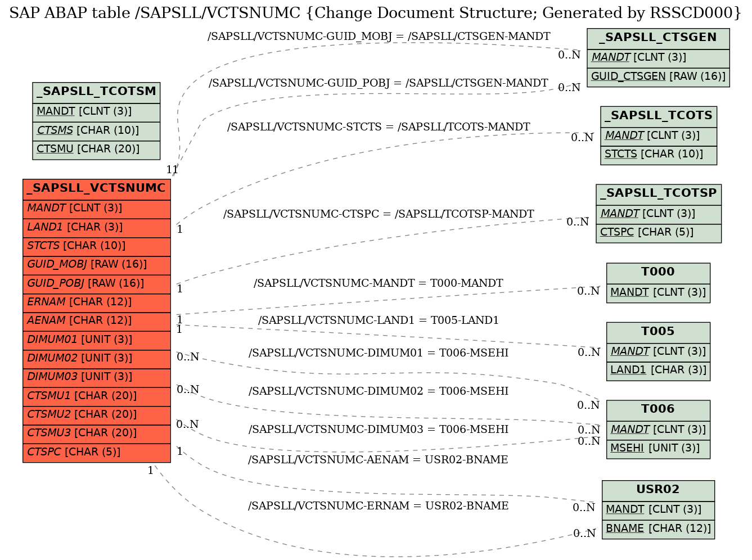The height and width of the screenshot is (560, 752).
Task: Select GUID_POBJ [RAW (16)] field
Action: (x=97, y=283)
